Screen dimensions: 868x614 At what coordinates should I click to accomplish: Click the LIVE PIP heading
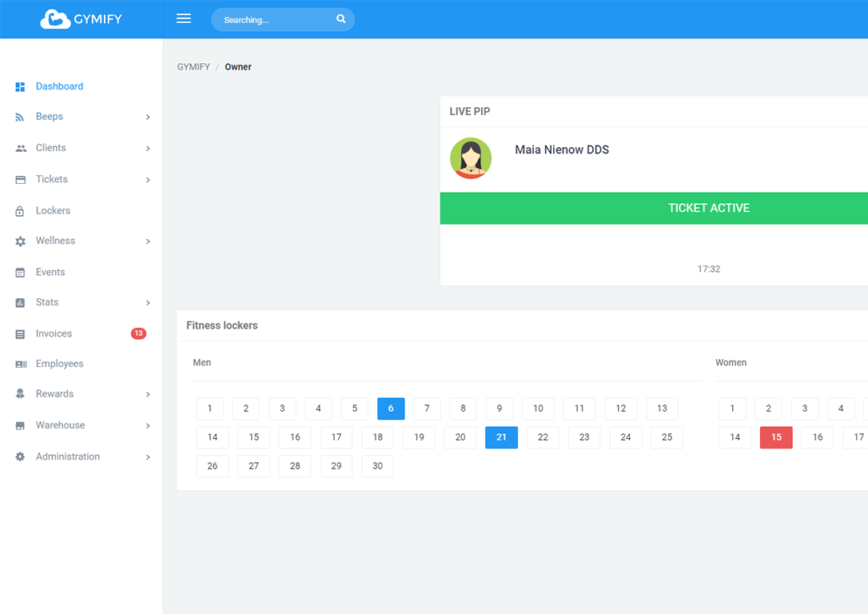[469, 111]
